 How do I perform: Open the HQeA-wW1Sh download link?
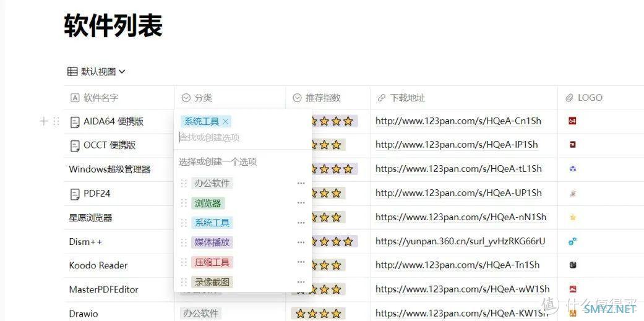[463, 289]
